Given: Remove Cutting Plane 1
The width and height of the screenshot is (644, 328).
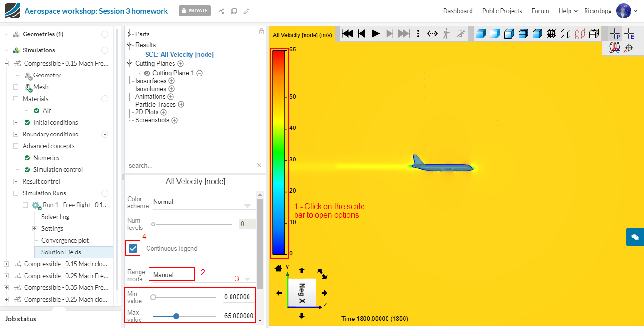Looking at the screenshot, I should click(199, 73).
